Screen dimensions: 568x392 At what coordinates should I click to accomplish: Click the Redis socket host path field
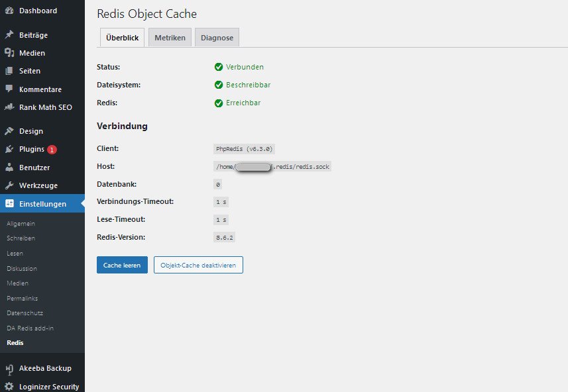(x=272, y=167)
